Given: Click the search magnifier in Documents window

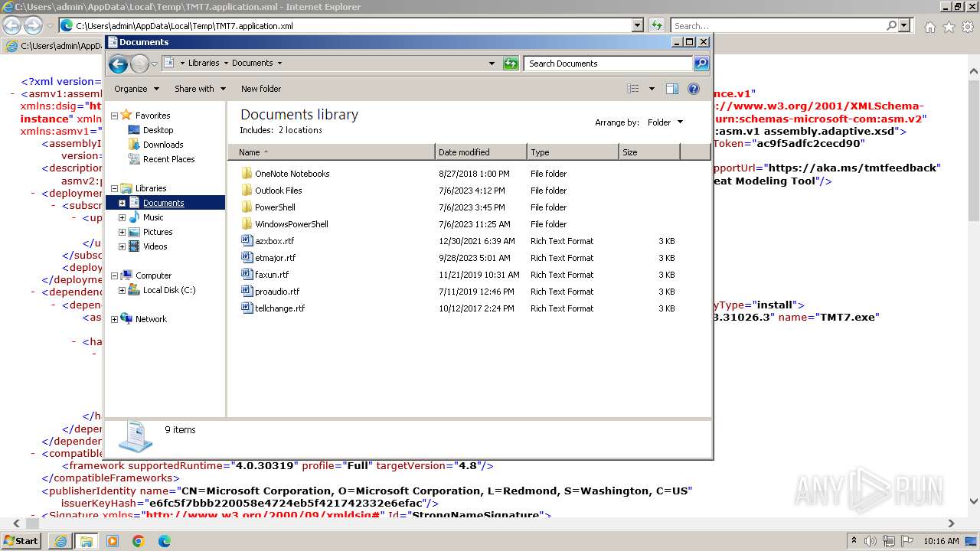Looking at the screenshot, I should tap(701, 64).
